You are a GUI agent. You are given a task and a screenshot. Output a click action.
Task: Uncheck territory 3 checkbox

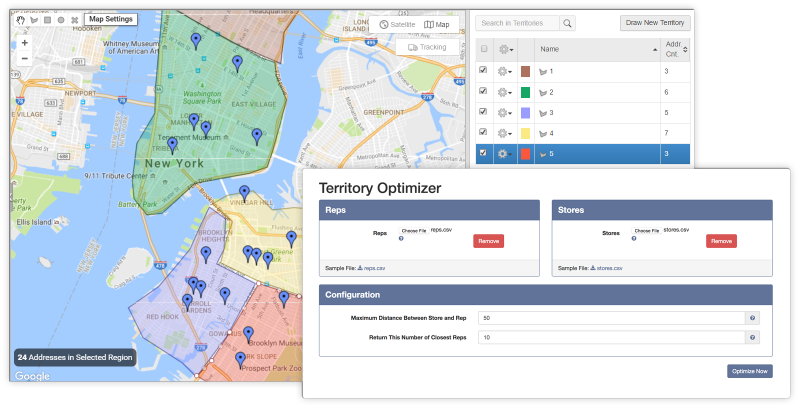pyautogui.click(x=483, y=111)
